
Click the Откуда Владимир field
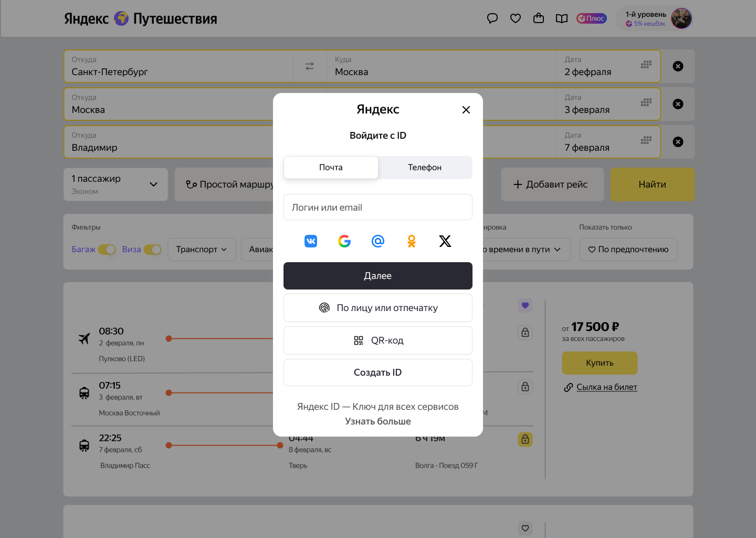(x=169, y=142)
